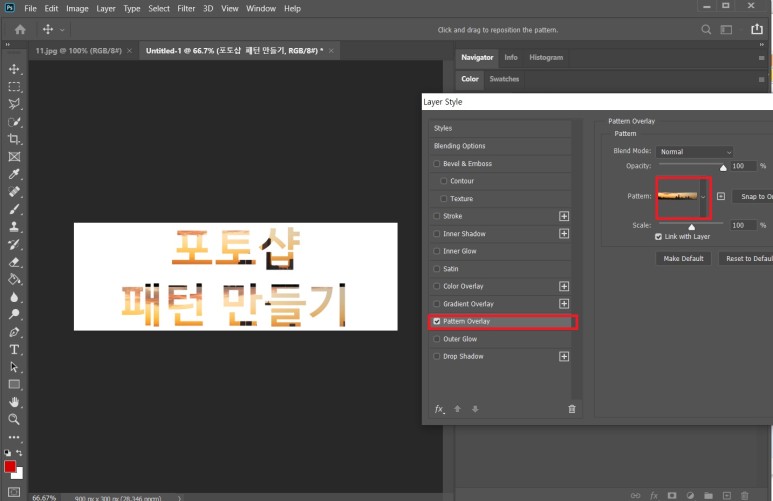Enable the Inner Shadow checkbox

[x=437, y=234]
